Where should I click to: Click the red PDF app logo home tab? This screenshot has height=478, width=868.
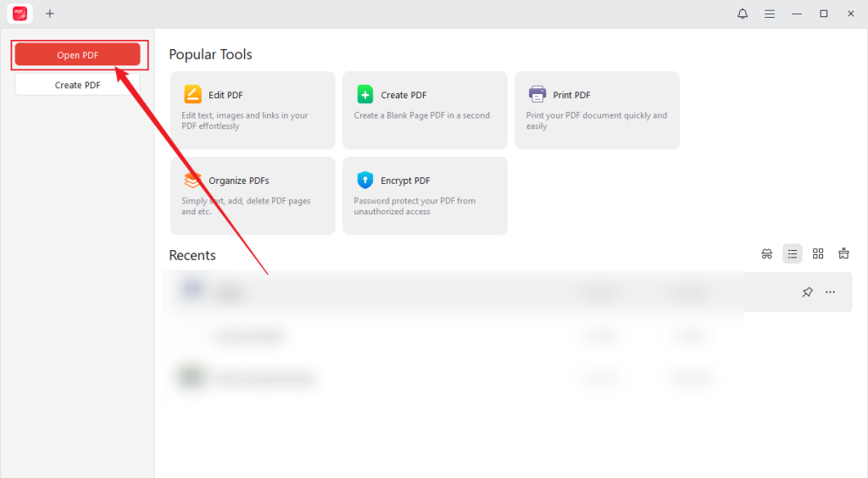point(19,14)
